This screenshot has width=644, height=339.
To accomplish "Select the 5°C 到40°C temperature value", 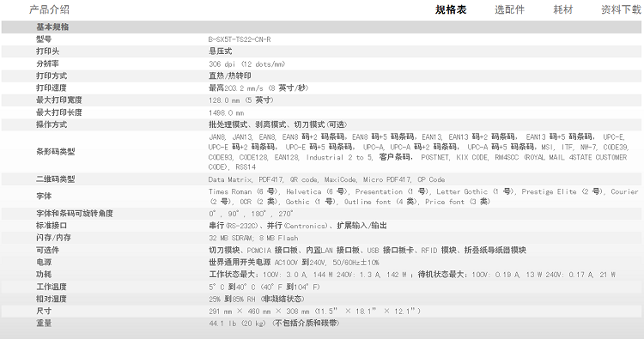I will [x=264, y=287].
